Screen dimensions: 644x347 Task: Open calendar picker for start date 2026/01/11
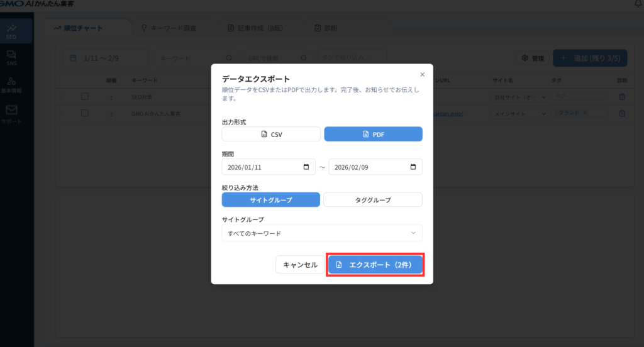coord(306,167)
